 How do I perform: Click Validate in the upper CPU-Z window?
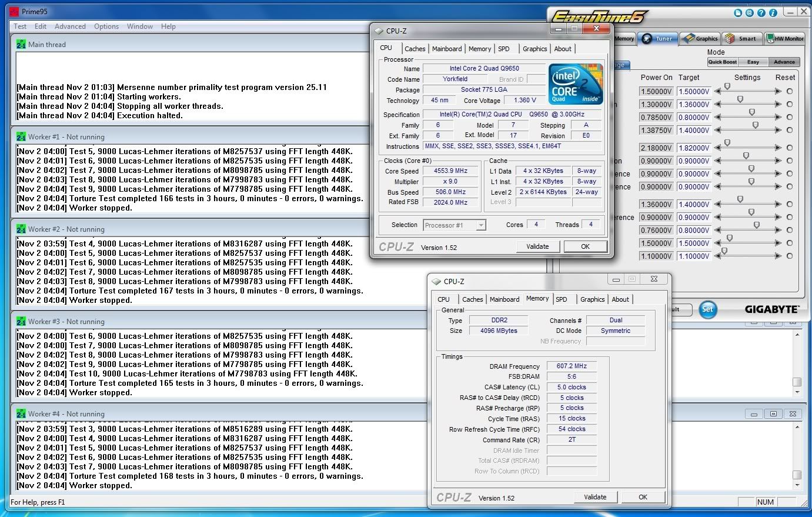point(537,246)
